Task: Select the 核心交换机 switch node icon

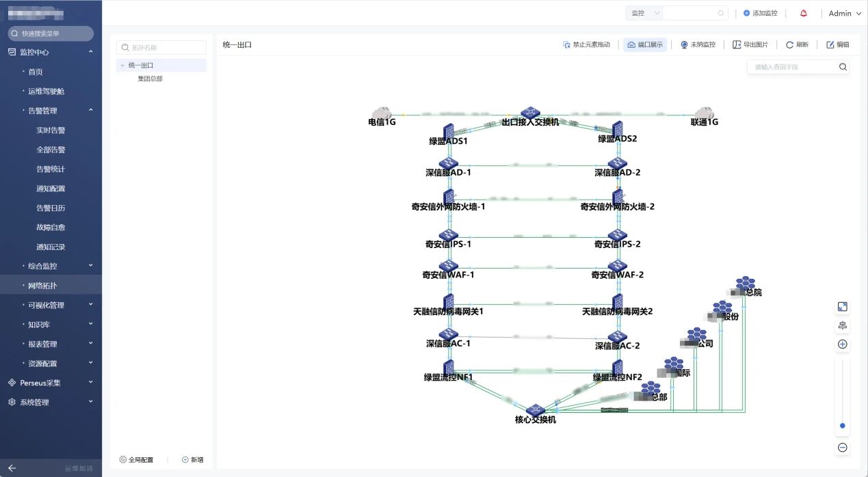Action: pos(535,409)
